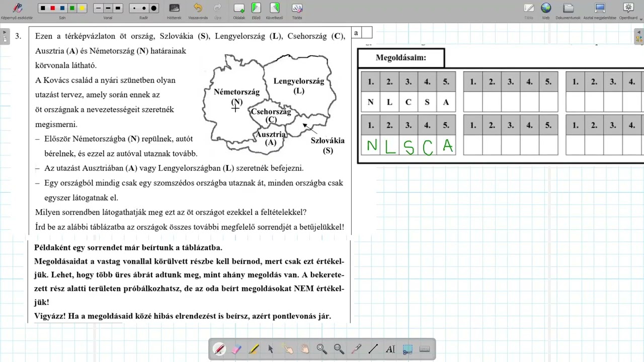
Task: Select the Line drawing tool
Action: pos(373,349)
